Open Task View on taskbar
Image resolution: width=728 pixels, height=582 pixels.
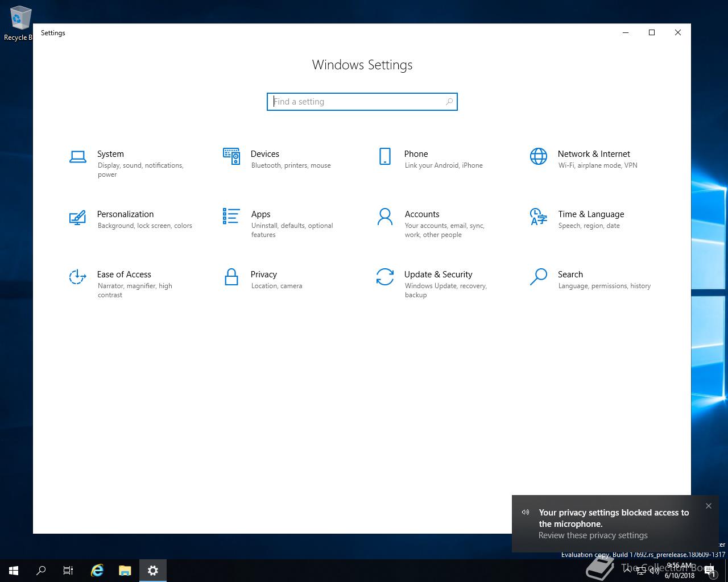coord(68,571)
